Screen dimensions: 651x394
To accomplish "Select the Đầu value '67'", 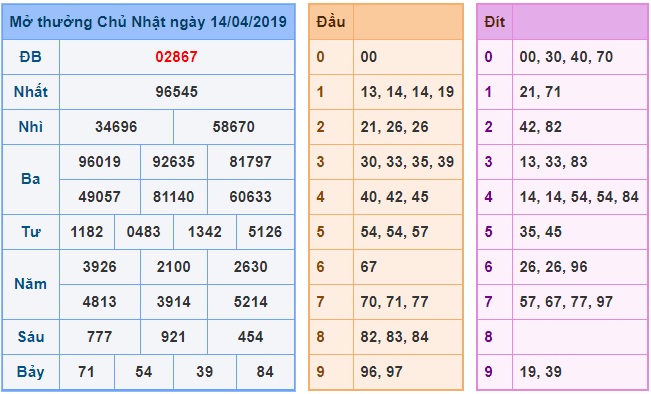I will click(x=369, y=267).
